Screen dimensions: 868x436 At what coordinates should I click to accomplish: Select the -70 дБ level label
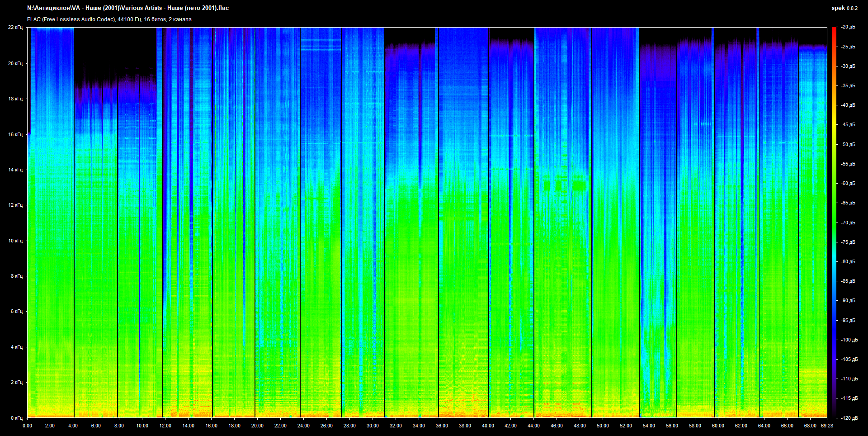click(848, 223)
